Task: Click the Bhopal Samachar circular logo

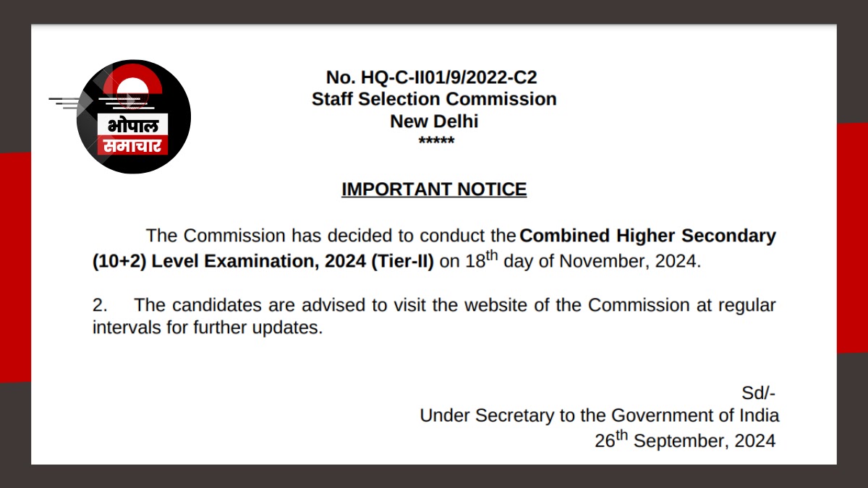Action: 134,116
